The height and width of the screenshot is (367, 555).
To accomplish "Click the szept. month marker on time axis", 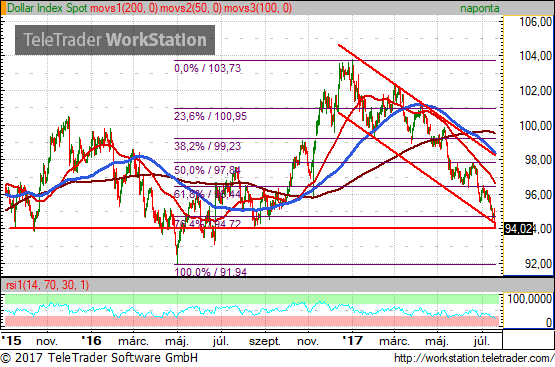I will [x=265, y=342].
